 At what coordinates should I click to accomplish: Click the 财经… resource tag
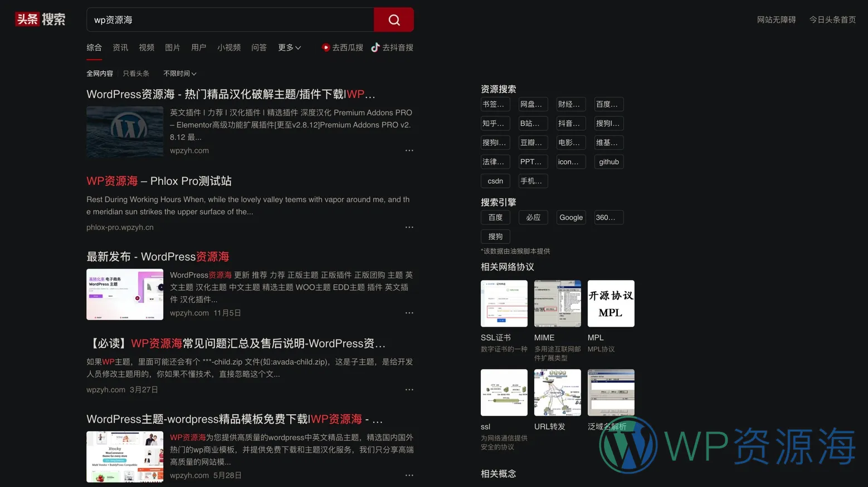571,105
